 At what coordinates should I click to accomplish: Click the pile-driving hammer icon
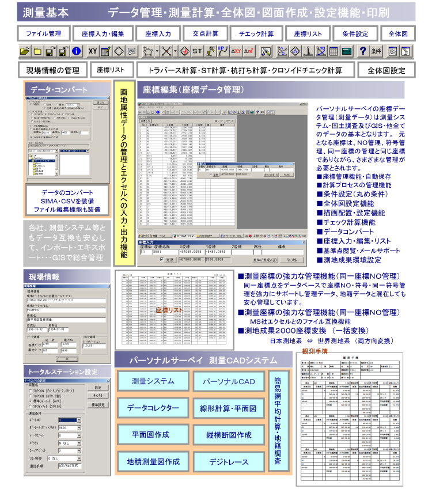(210, 51)
